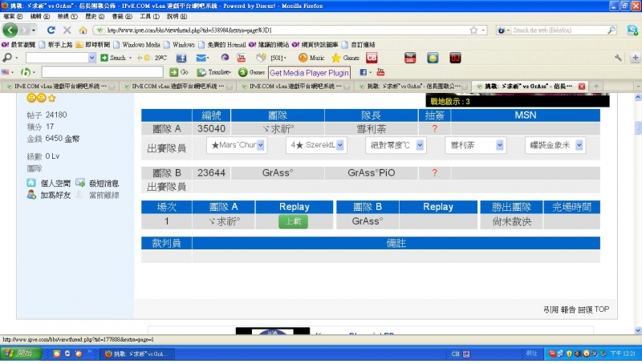Image resolution: width=642 pixels, height=364 pixels.
Task: Open the Translate toolbar button
Action: pos(214,72)
